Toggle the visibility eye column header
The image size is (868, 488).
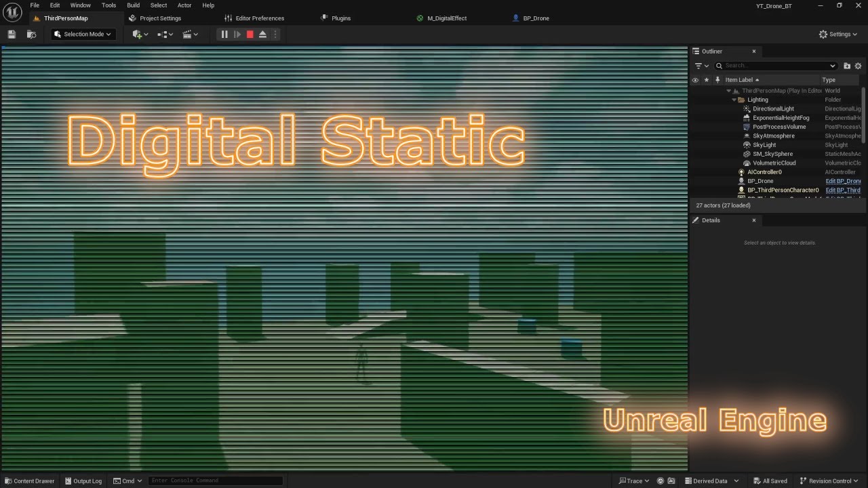[695, 80]
